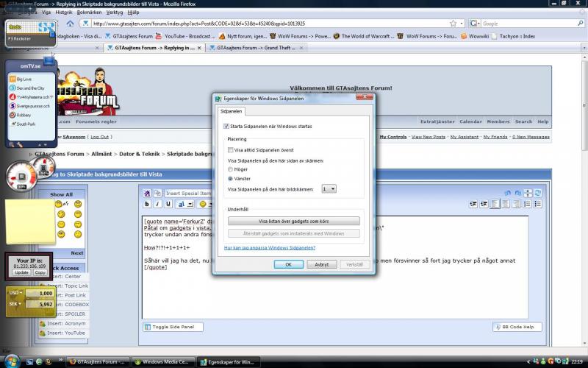Select the 'Höger' radio button

pyautogui.click(x=230, y=169)
